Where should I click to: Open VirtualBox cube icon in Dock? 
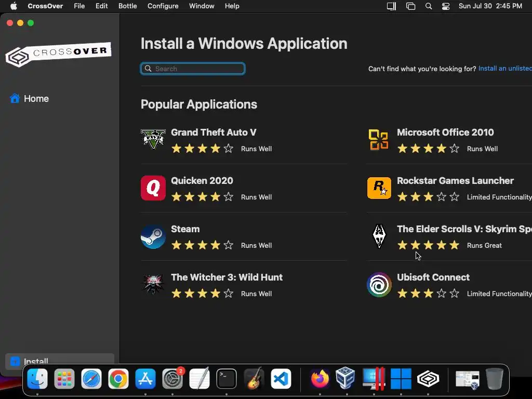345,378
